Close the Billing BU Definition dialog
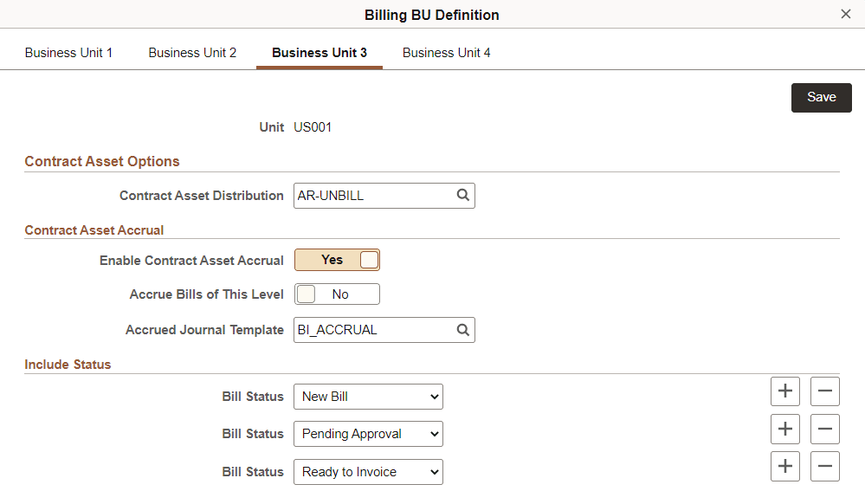The height and width of the screenshot is (504, 865). 845,14
